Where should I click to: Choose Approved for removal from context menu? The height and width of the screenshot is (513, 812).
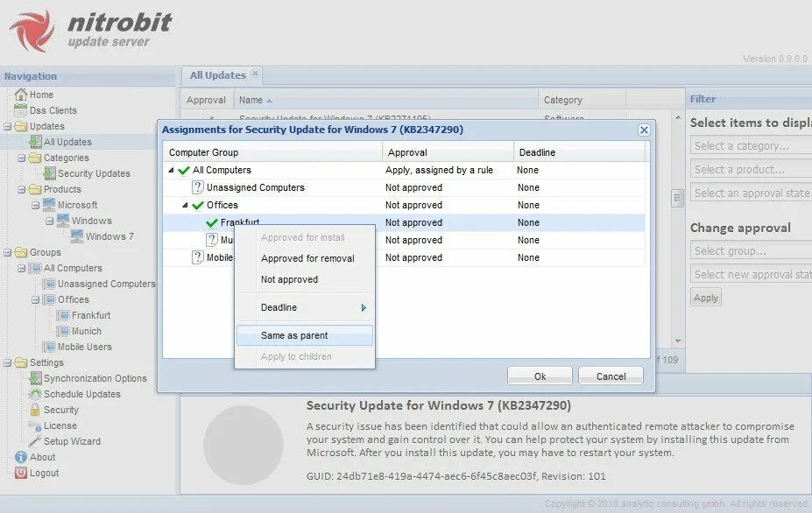click(x=305, y=258)
